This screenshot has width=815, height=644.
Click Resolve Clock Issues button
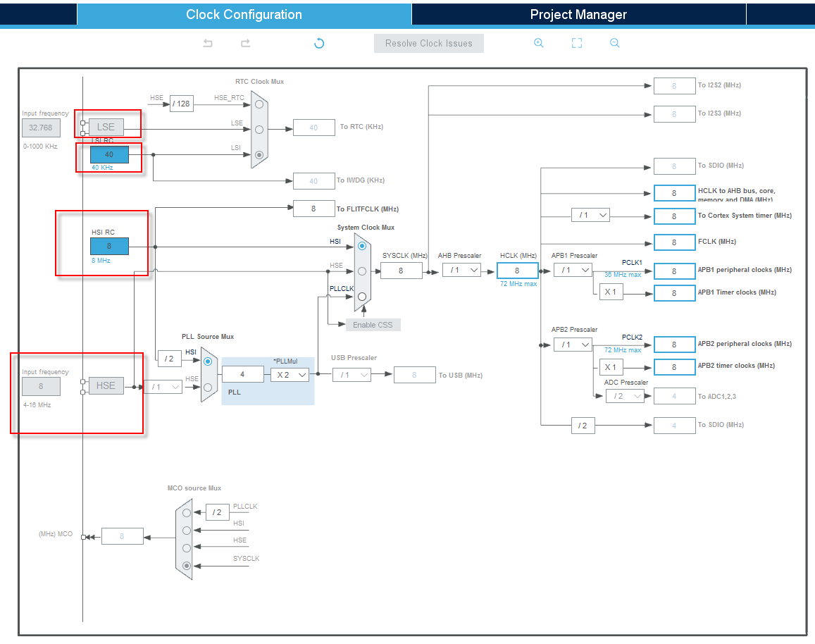429,44
